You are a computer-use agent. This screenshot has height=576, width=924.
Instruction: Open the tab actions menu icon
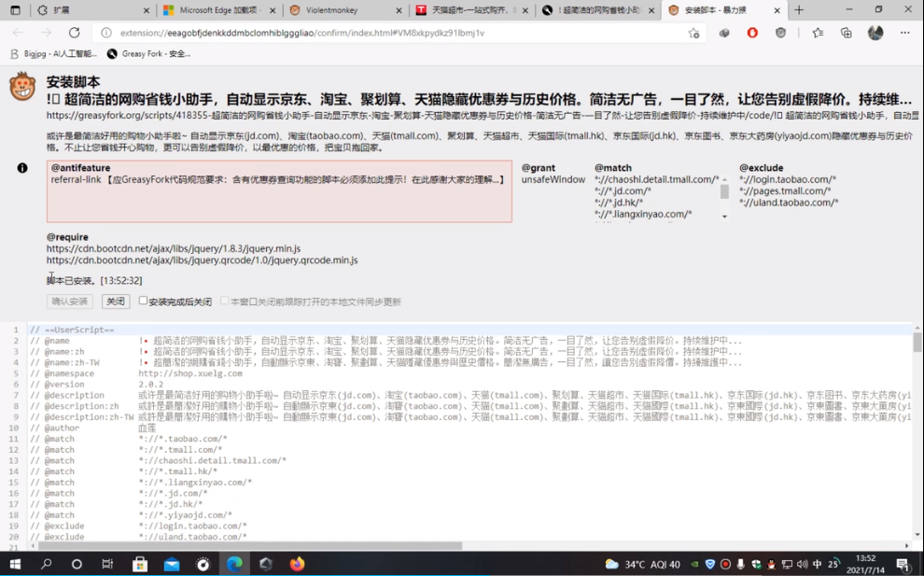(15, 10)
